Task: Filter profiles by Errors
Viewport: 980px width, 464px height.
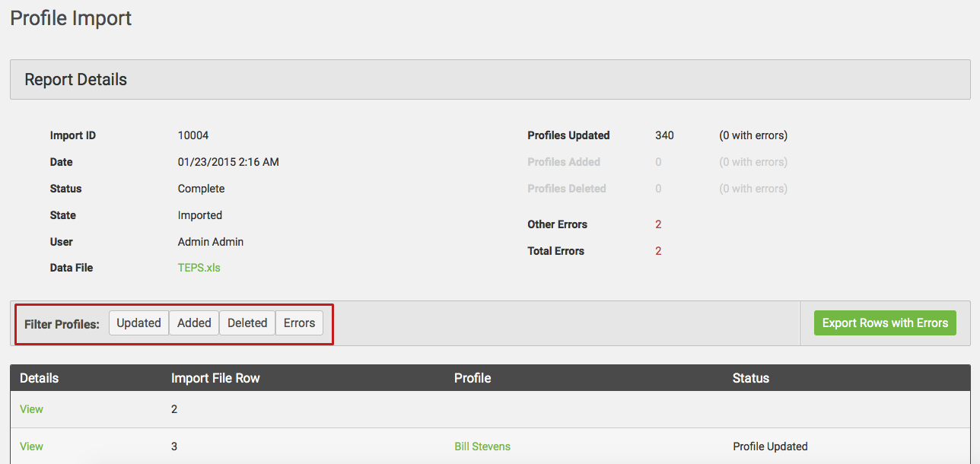Action: 299,323
